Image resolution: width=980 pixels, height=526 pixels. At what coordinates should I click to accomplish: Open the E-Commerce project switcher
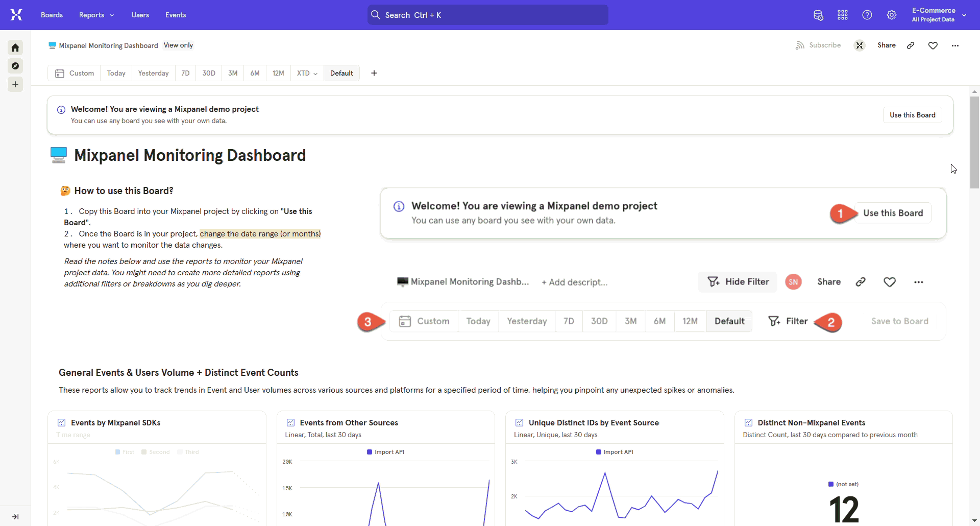[938, 15]
